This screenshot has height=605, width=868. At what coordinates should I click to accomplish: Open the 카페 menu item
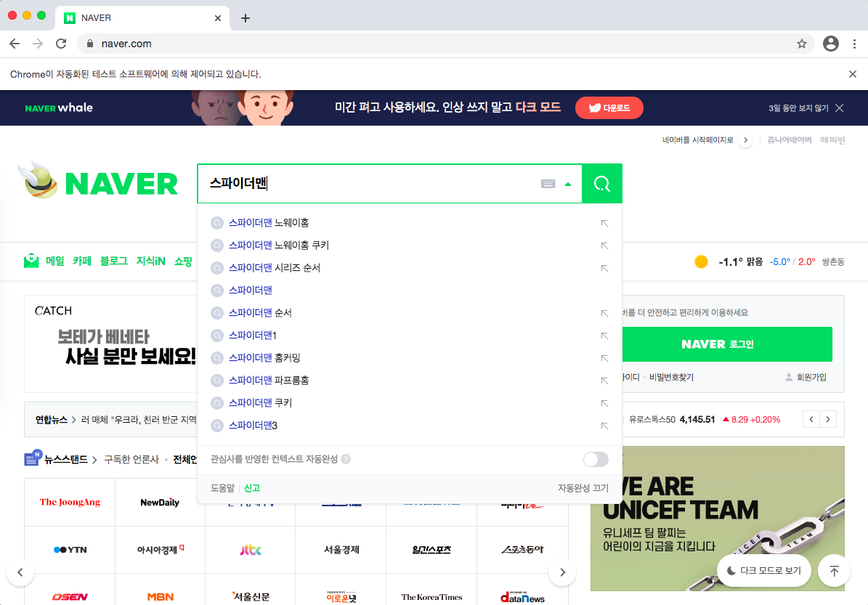point(82,261)
